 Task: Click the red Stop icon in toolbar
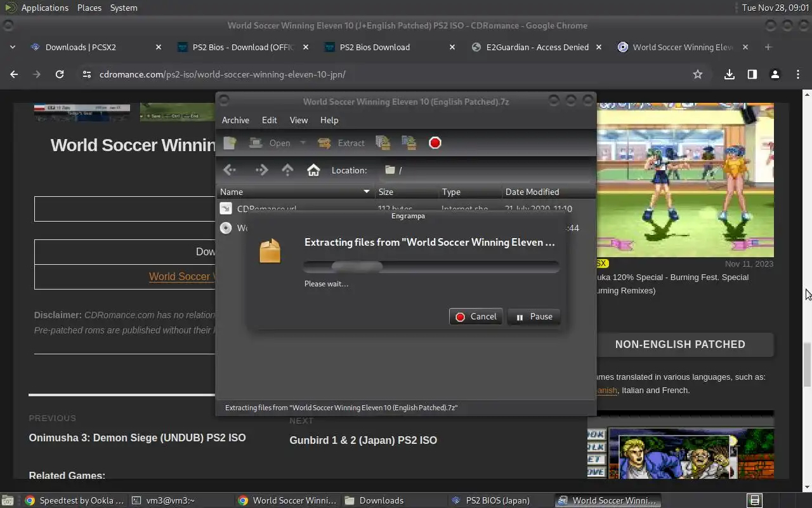tap(435, 143)
